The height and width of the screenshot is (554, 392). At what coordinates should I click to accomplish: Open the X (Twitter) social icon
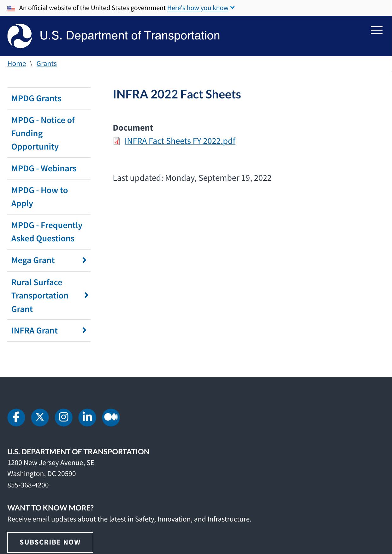(x=40, y=417)
